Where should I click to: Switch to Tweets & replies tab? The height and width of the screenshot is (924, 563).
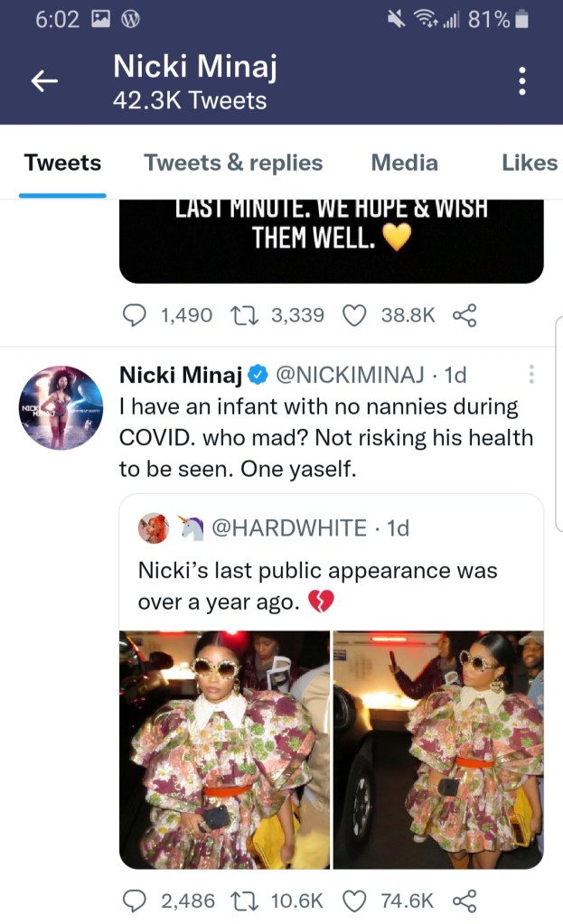click(233, 163)
